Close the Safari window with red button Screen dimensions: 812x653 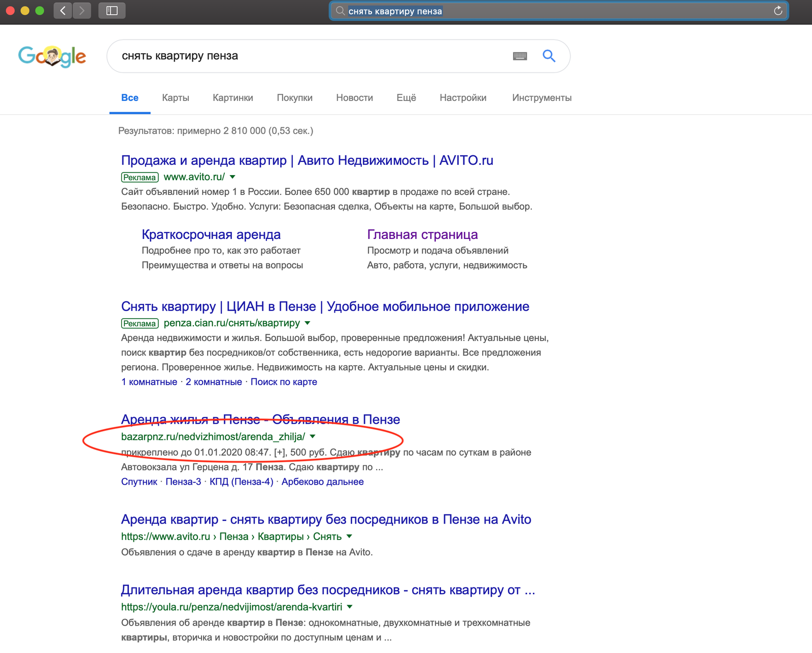point(10,11)
